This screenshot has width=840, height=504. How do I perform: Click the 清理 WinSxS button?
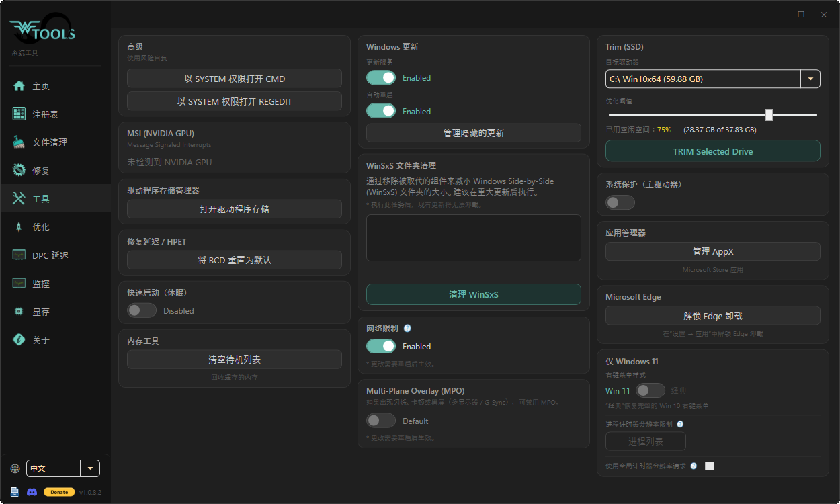tap(474, 294)
